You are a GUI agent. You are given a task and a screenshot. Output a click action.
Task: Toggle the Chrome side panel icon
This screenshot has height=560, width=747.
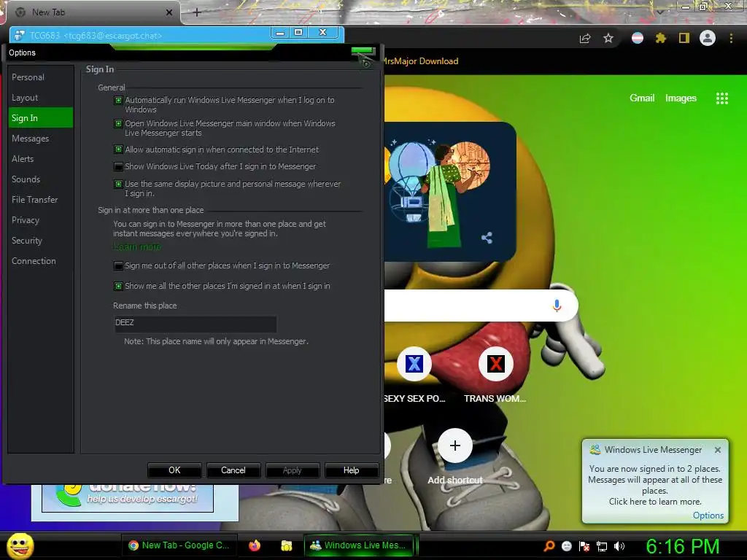point(684,38)
